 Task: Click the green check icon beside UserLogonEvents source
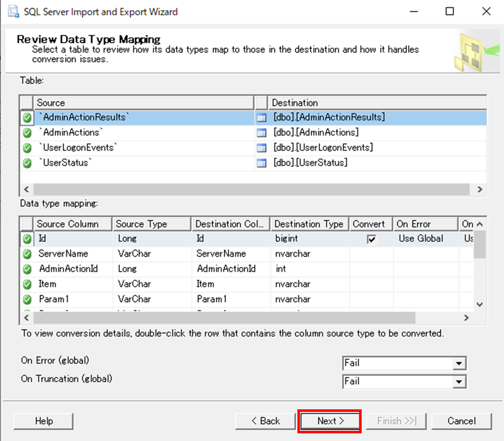coord(28,148)
